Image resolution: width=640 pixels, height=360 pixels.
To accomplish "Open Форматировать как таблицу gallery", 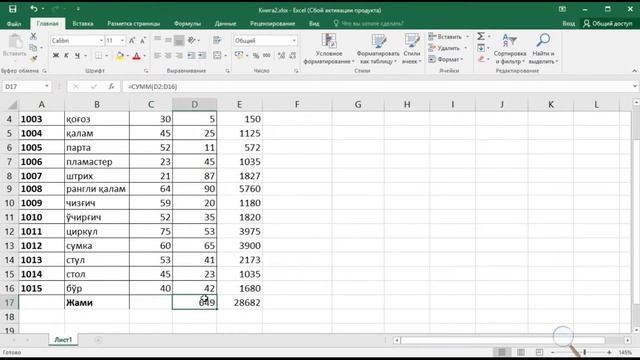I will point(378,49).
